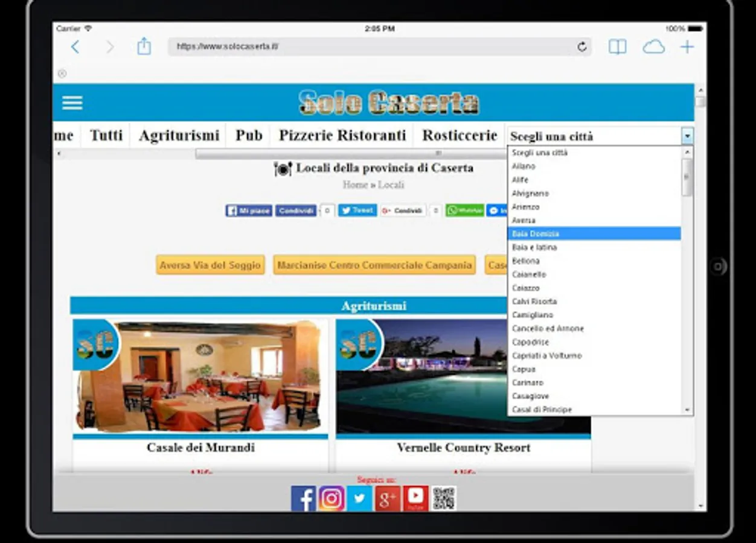The width and height of the screenshot is (756, 543).
Task: Choose Calvi Risorta from the city list
Action: pyautogui.click(x=594, y=301)
